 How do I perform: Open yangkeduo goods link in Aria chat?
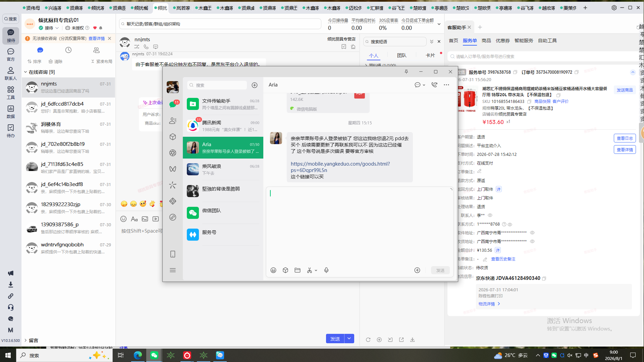click(340, 167)
